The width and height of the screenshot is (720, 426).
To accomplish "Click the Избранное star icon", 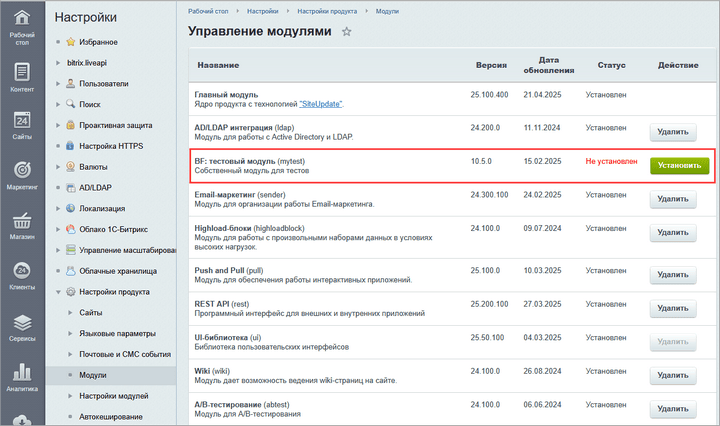I will click(x=70, y=42).
